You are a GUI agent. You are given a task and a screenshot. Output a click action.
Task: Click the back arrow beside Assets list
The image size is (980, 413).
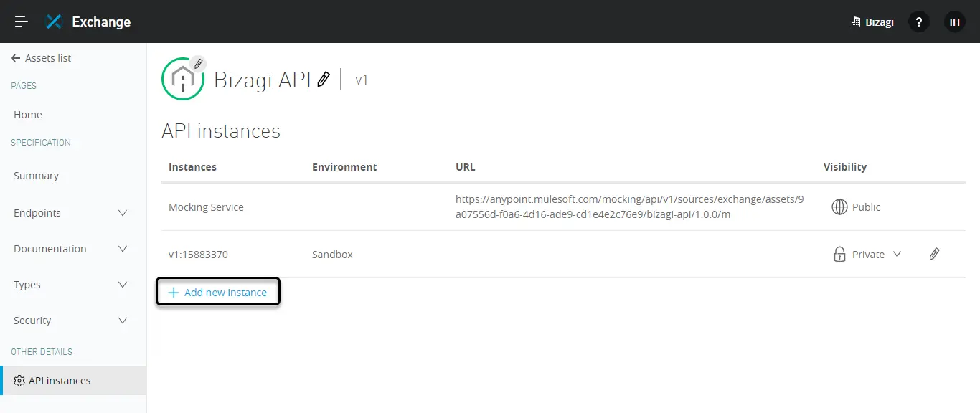point(16,58)
